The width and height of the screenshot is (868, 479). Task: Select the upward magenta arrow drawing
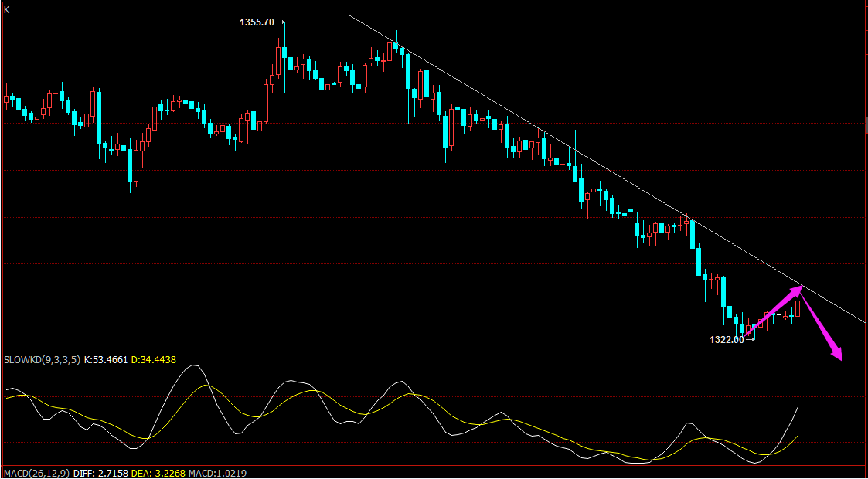pos(774,311)
